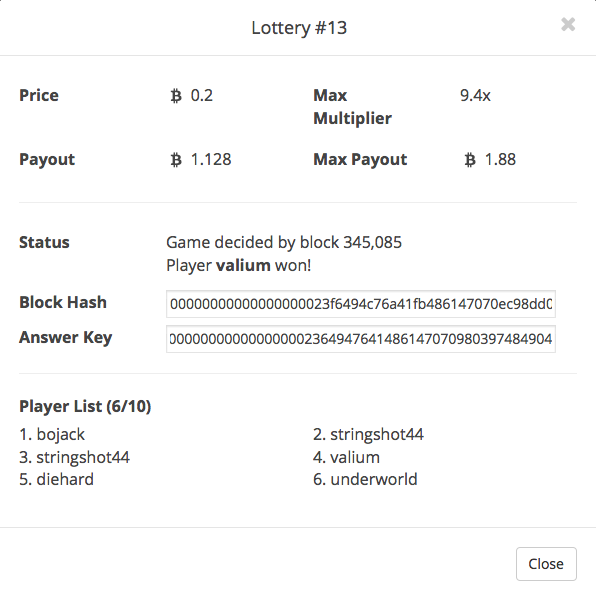
Task: Select the Answer Key field
Action: (x=361, y=339)
